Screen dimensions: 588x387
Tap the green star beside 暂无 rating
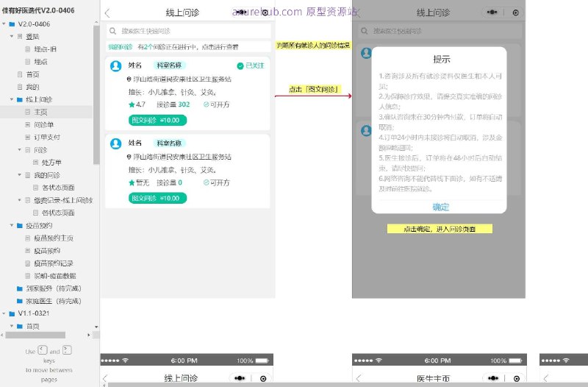[x=132, y=182]
